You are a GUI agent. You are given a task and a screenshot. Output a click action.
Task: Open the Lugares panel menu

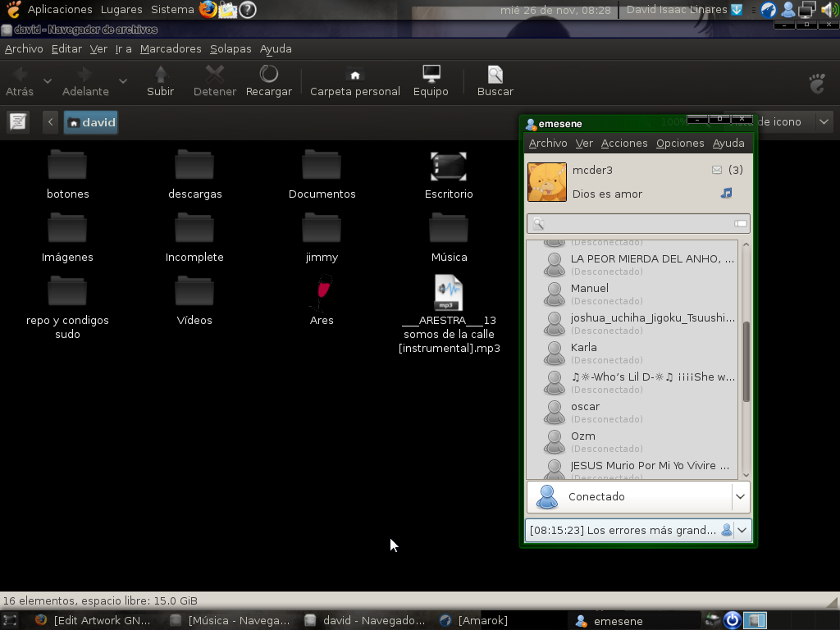[x=121, y=10]
